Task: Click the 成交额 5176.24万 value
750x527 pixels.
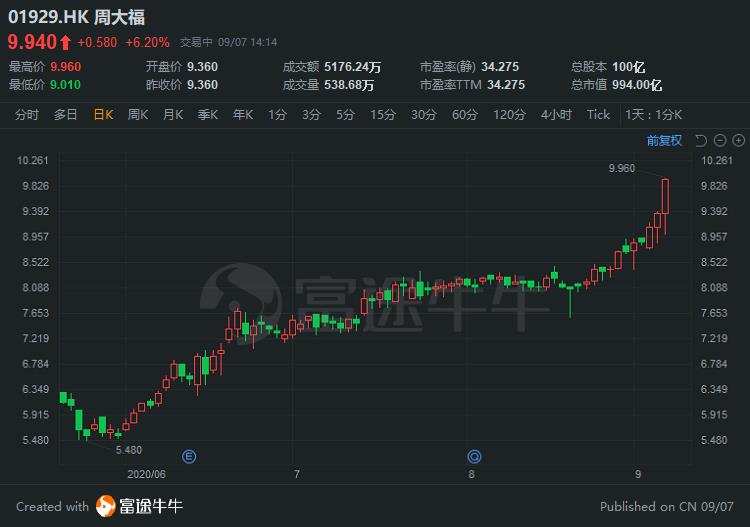Action: tap(353, 67)
